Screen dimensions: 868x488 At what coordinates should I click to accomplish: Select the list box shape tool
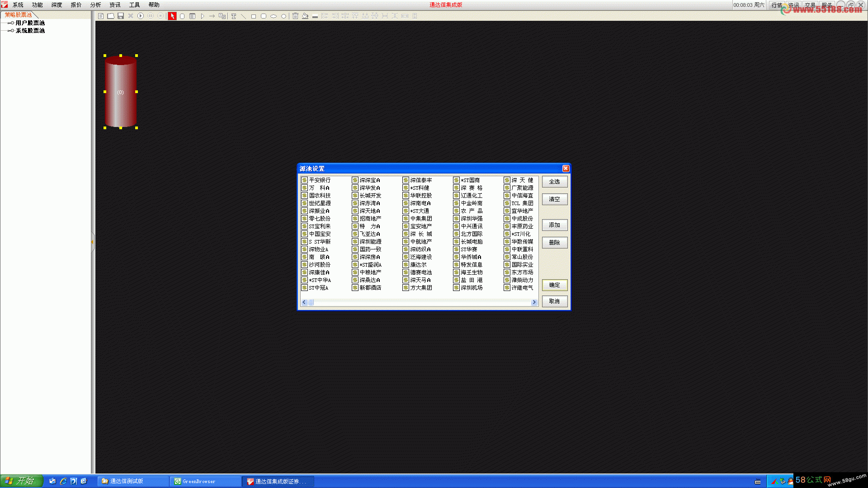point(192,16)
